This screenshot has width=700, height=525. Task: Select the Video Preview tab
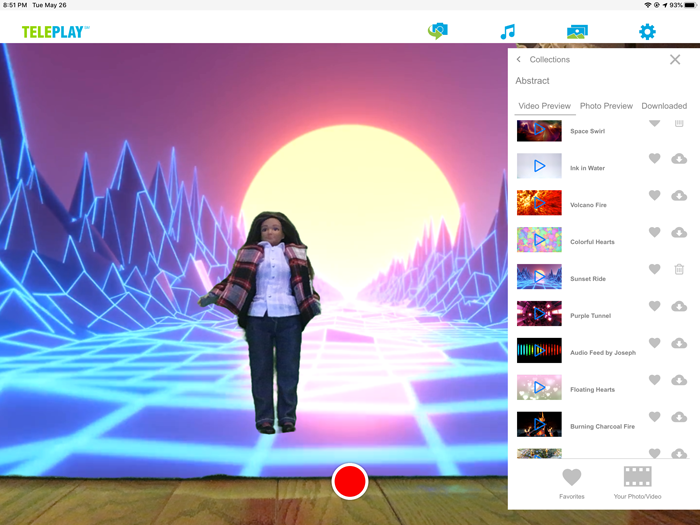[544, 106]
